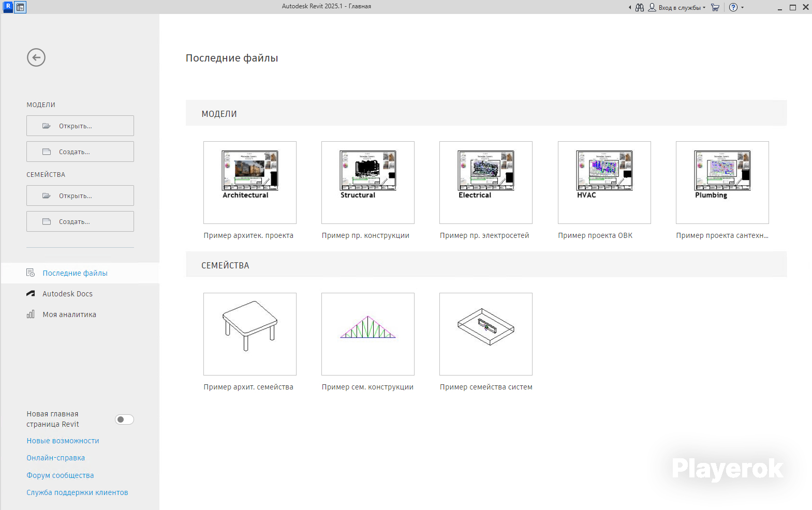Click the Revit application logo icon

[x=8, y=7]
